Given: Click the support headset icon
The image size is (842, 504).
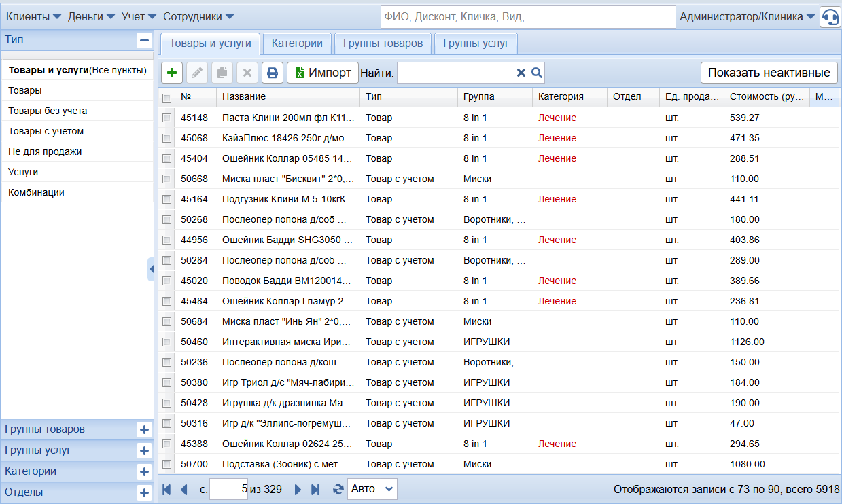Looking at the screenshot, I should pyautogui.click(x=830, y=17).
